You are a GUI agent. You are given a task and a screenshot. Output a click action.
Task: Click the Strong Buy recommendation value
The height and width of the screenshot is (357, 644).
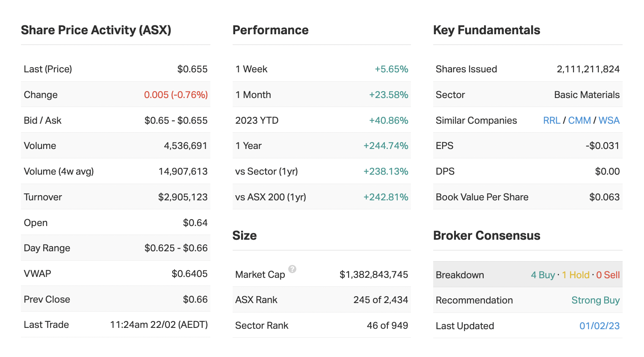point(595,300)
